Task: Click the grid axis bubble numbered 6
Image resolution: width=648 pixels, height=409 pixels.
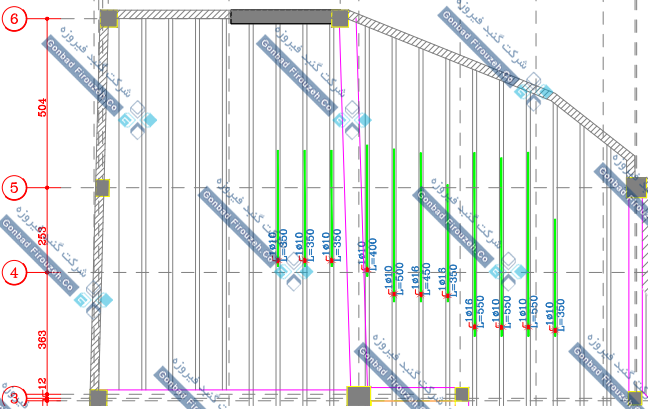Action: click(13, 19)
